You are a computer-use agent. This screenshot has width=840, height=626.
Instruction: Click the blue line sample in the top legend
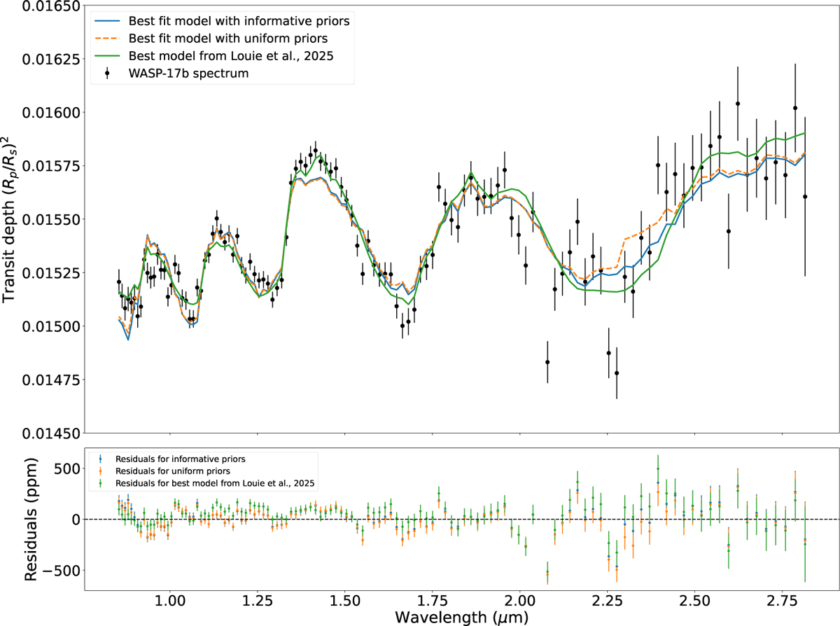[106, 22]
